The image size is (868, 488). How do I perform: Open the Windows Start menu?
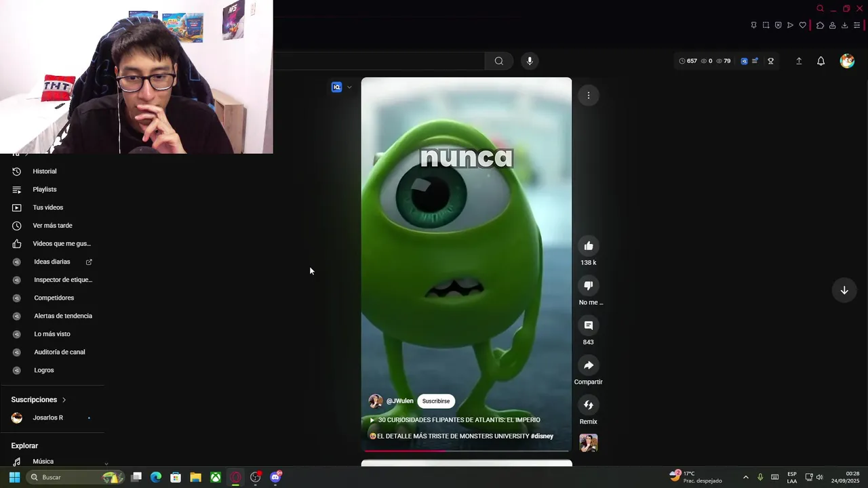14,477
